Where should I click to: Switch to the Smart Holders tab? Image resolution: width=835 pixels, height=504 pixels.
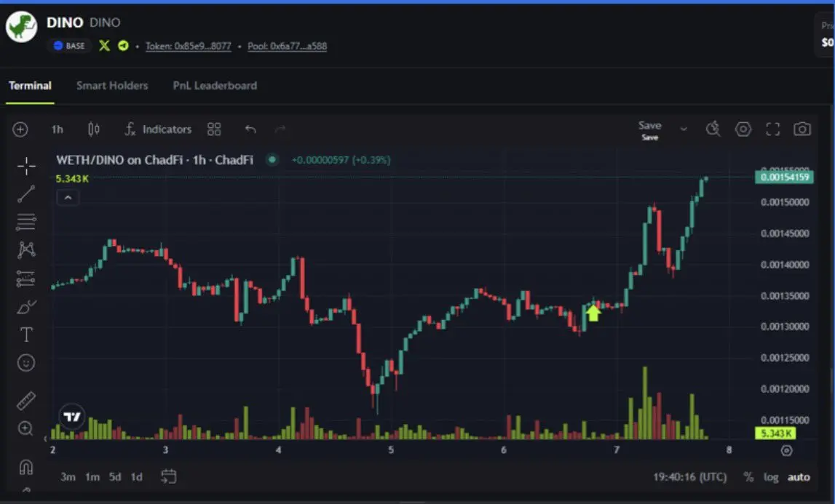click(112, 85)
